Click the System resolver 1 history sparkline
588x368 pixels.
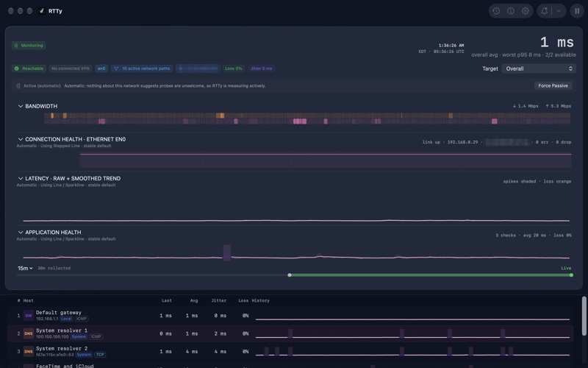coord(412,334)
